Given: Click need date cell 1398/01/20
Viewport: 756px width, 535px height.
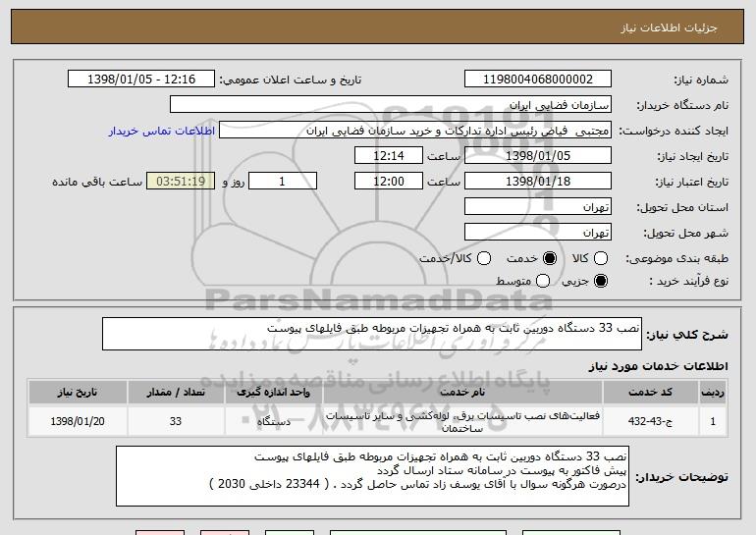Looking at the screenshot, I should 78,421.
